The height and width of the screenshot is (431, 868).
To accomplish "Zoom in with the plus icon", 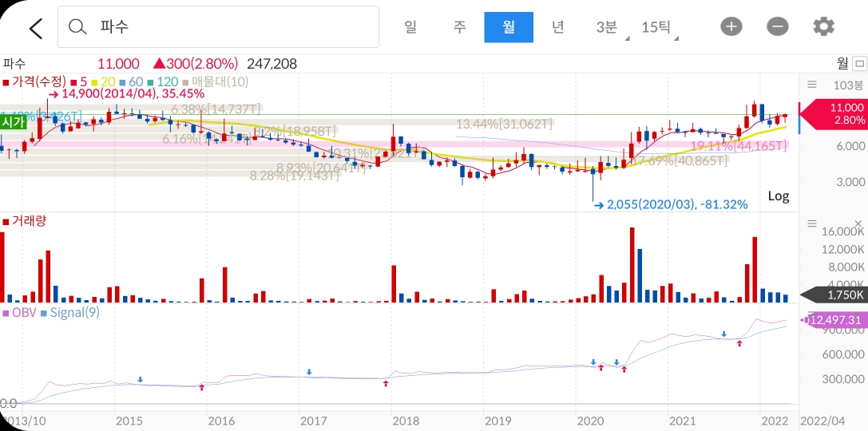I will [731, 26].
